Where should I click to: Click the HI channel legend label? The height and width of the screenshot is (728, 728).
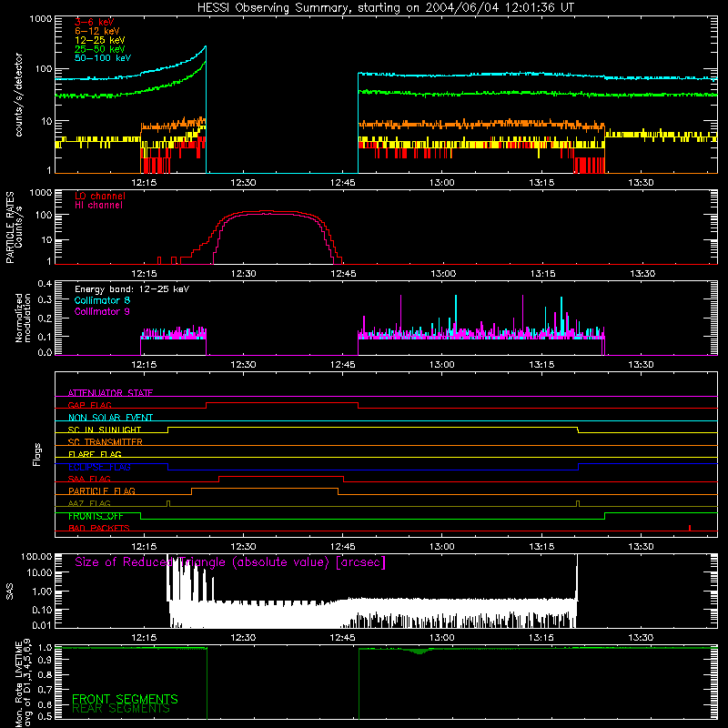(98, 206)
